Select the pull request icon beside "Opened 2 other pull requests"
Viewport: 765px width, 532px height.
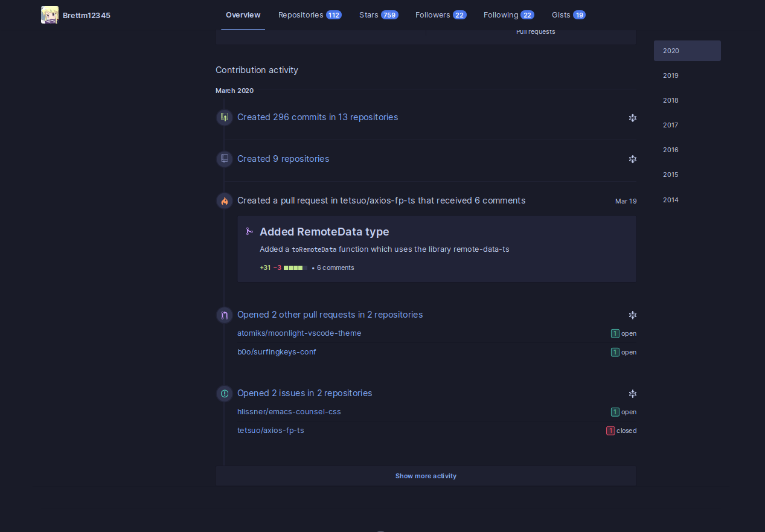pos(224,315)
